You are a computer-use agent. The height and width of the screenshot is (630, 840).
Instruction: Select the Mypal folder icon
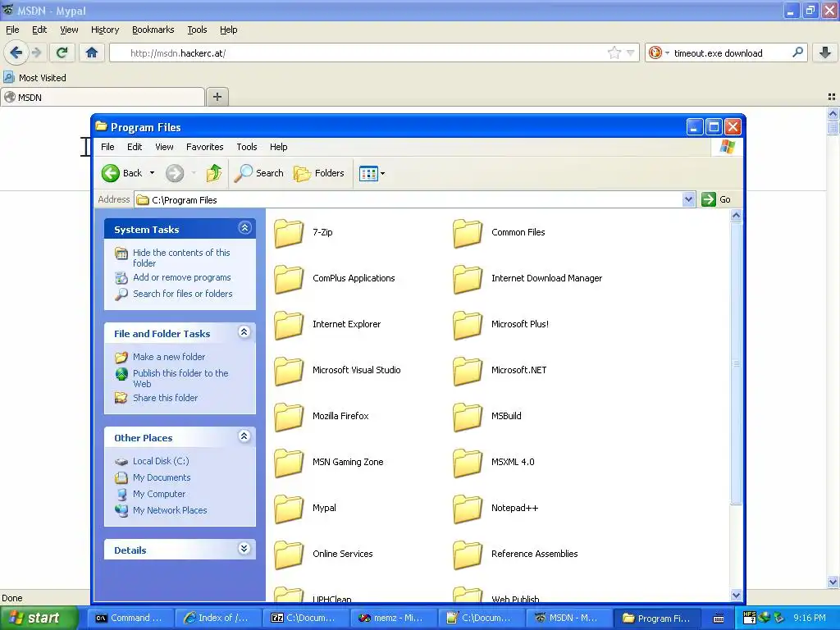pyautogui.click(x=289, y=509)
